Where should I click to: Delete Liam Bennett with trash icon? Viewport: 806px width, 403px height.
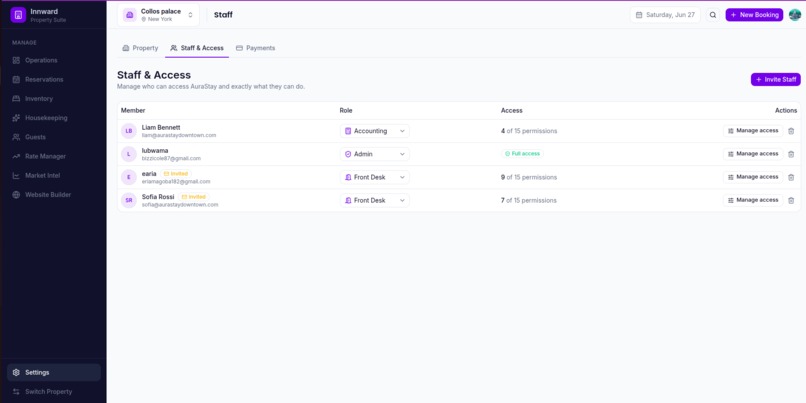791,131
